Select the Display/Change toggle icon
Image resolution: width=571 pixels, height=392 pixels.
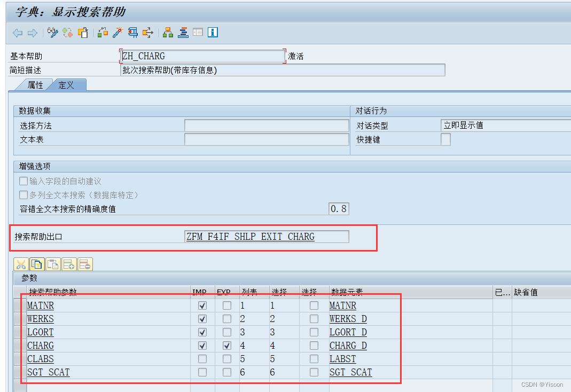[52, 33]
